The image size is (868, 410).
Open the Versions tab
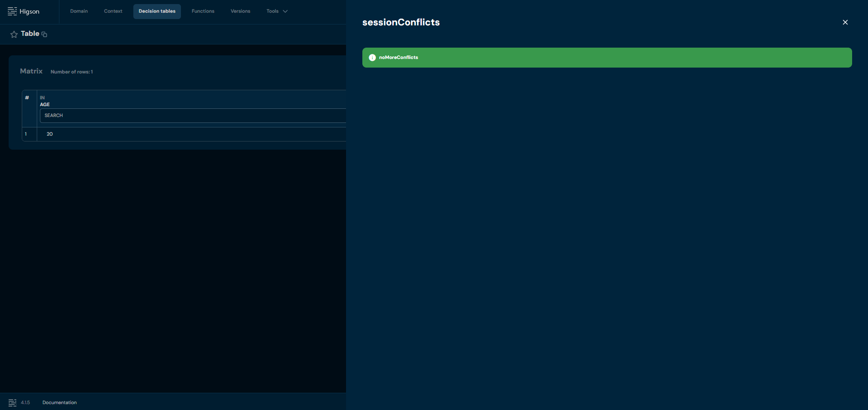click(240, 11)
